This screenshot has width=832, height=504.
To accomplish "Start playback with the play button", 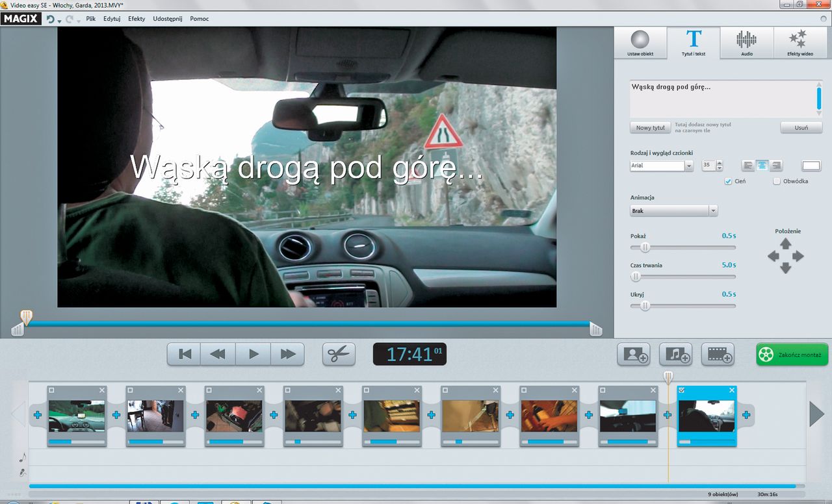I will click(253, 354).
